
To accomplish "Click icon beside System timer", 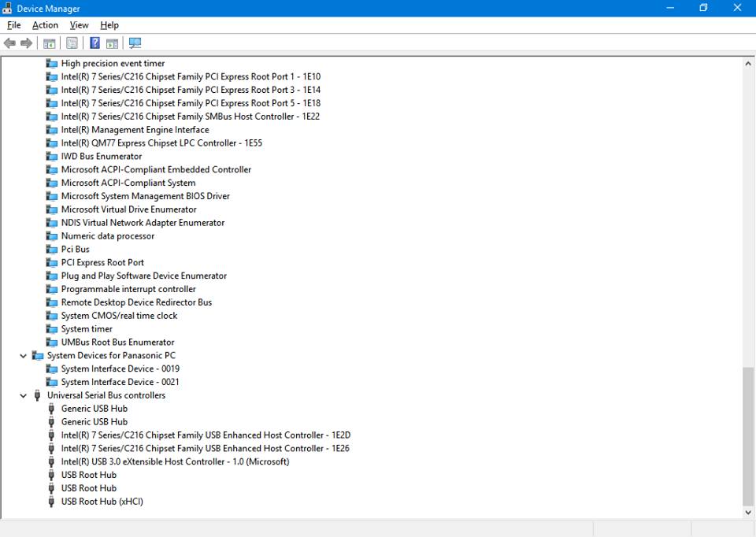I will 52,329.
